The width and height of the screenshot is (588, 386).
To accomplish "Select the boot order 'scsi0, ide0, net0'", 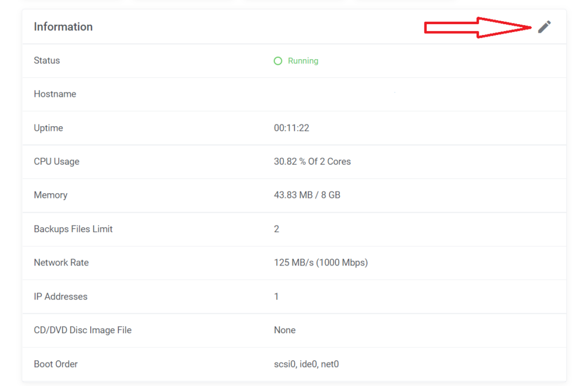I will point(307,364).
